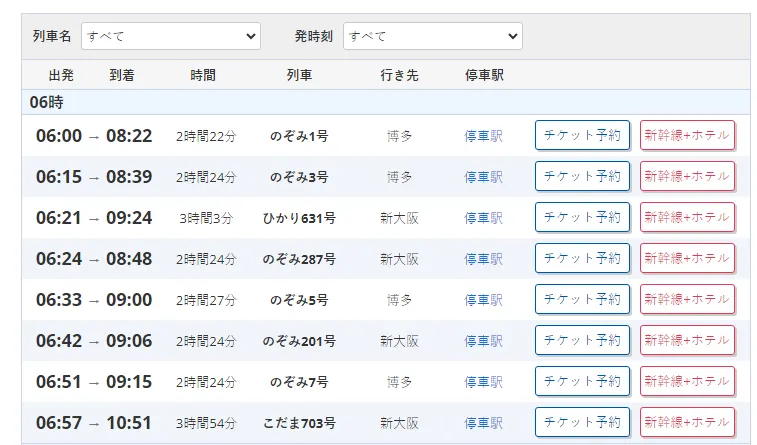Click 新幹線+ホテル for のぞみ1号

click(687, 135)
